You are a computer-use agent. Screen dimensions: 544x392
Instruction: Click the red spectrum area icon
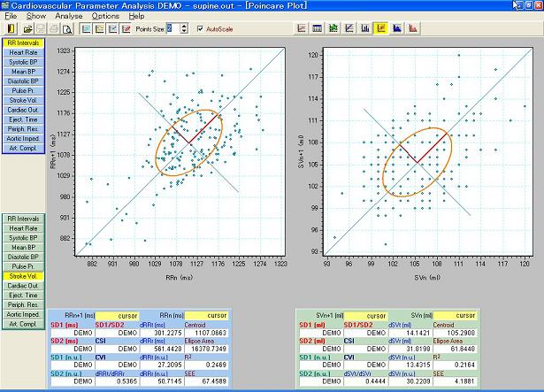pos(413,28)
